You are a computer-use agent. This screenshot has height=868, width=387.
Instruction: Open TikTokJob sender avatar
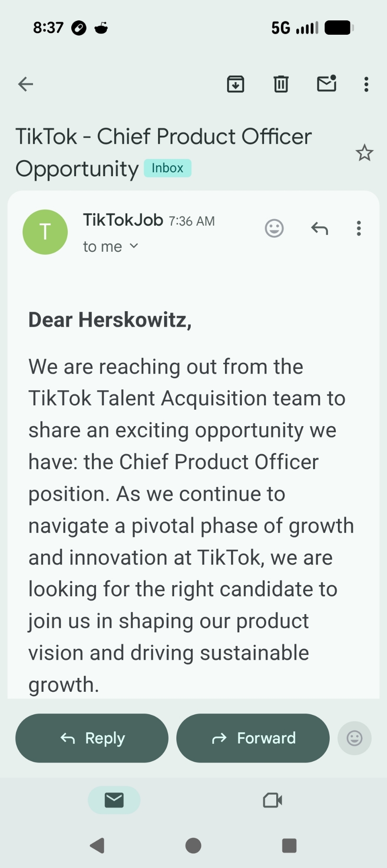click(x=45, y=232)
